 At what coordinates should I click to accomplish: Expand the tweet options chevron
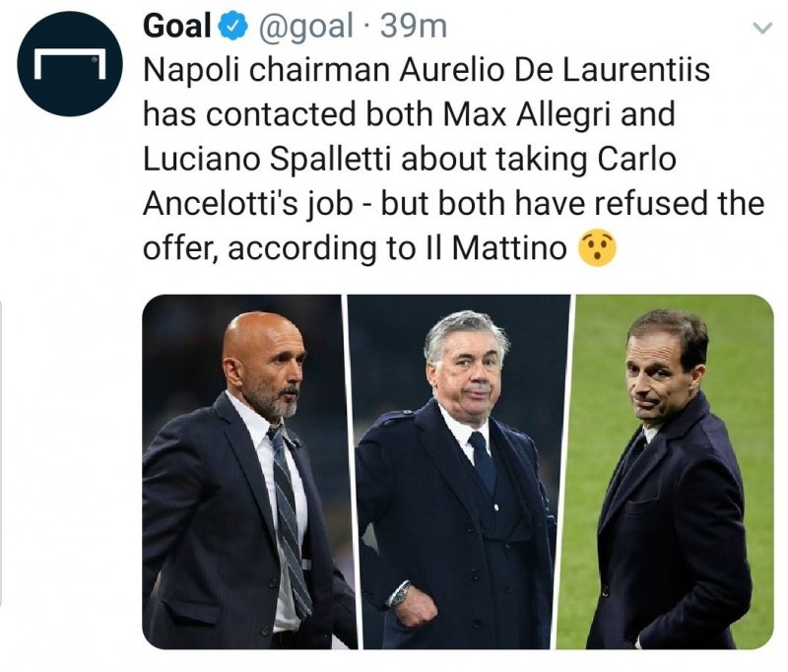[760, 29]
